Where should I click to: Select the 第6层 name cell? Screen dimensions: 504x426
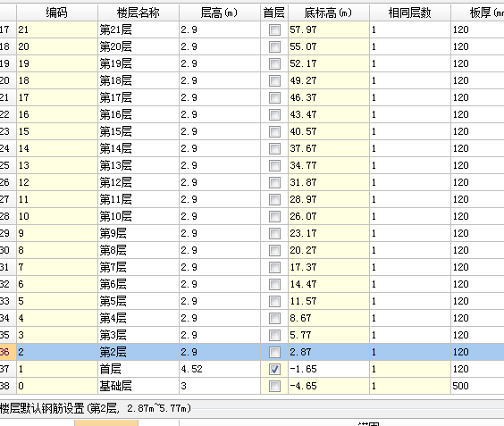tap(139, 284)
